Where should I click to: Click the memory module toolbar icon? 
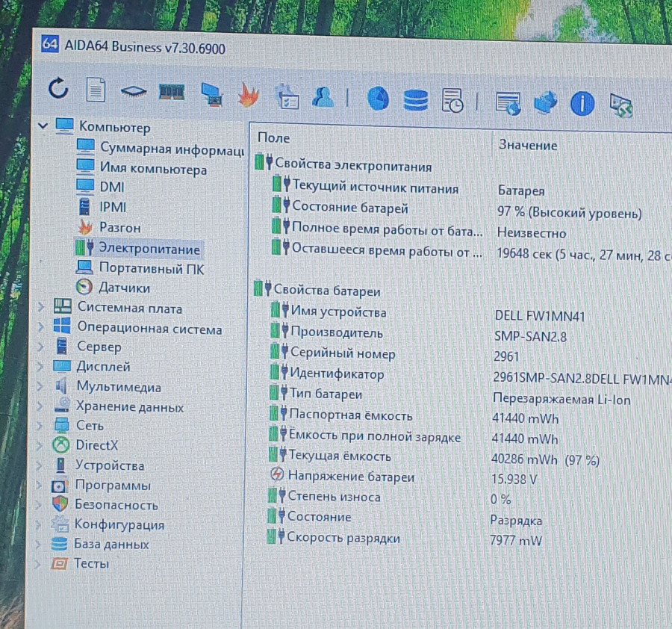(x=172, y=92)
